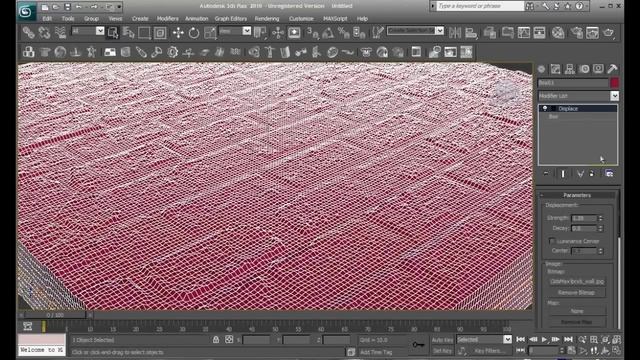Activate the Select and Move tool
Screen dimensions: 640x360
tap(178, 33)
